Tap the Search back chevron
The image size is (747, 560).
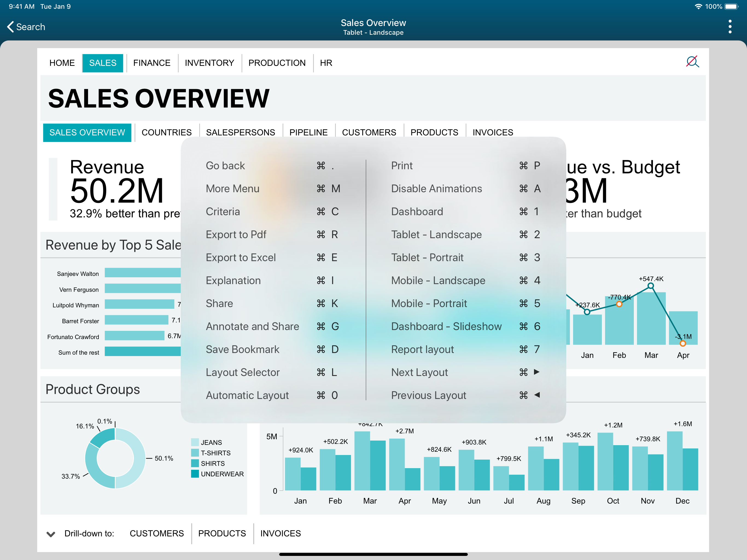coord(10,27)
